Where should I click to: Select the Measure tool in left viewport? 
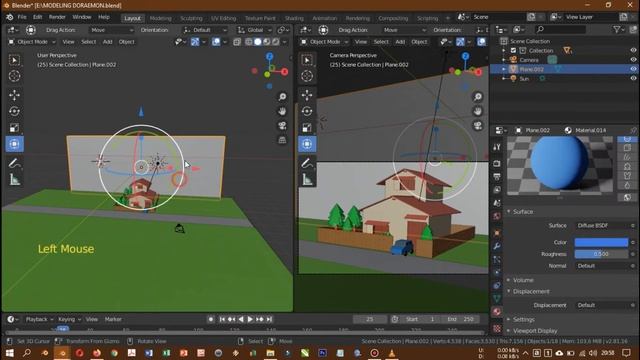pyautogui.click(x=14, y=180)
